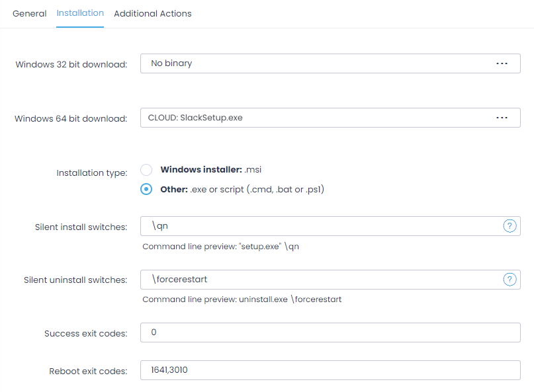Select the Windows installer .msi option
Screen dimensions: 534x392
(x=146, y=170)
